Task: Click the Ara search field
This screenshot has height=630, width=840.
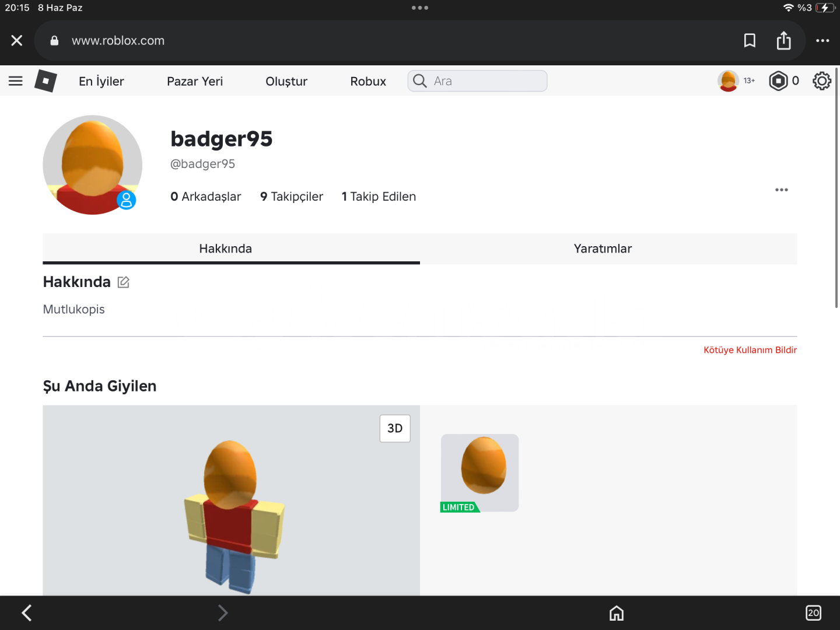Action: (478, 81)
